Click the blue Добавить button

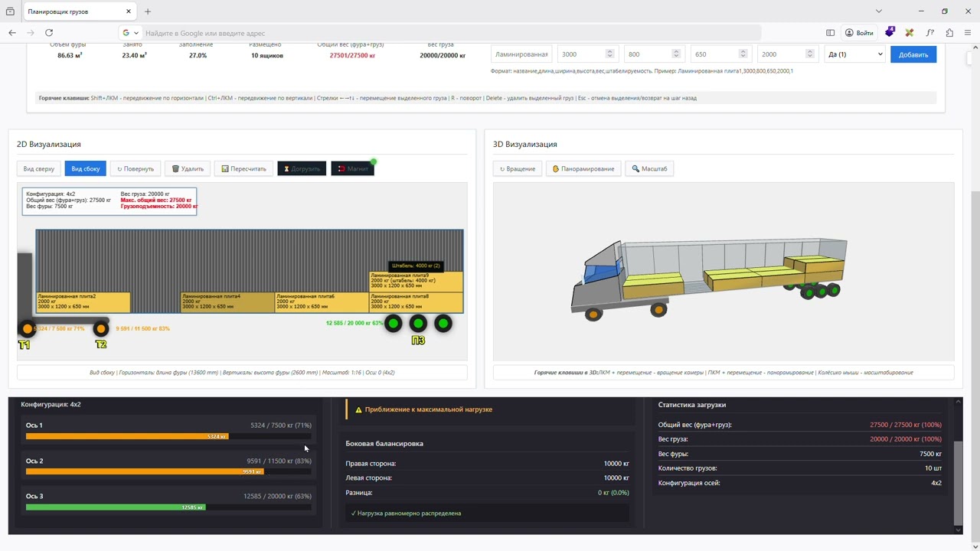(x=913, y=54)
